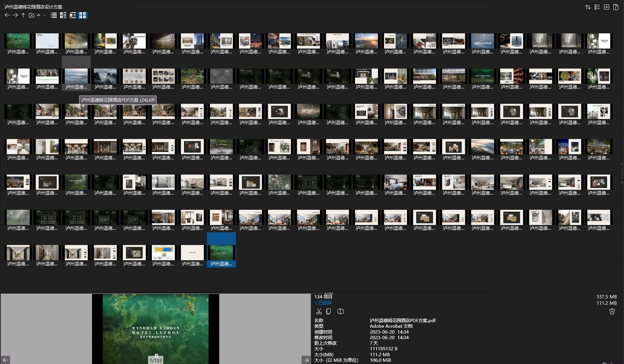Switch to the simple list view
Viewport: 624px width, 364px height.
click(x=54, y=15)
